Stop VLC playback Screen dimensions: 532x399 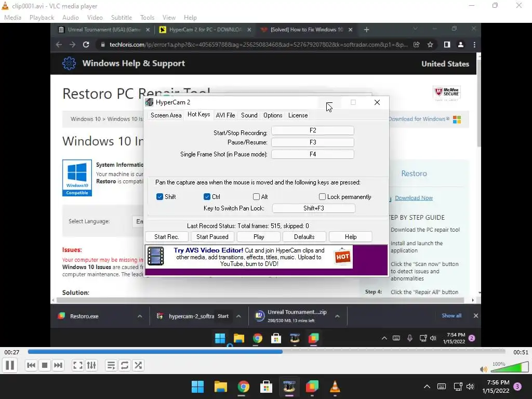point(45,365)
